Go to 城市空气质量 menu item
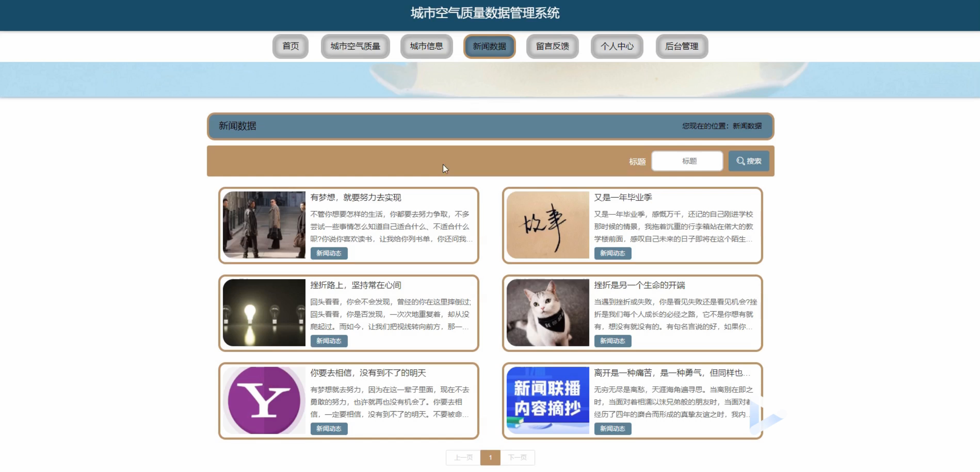The image size is (980, 472). [x=355, y=46]
